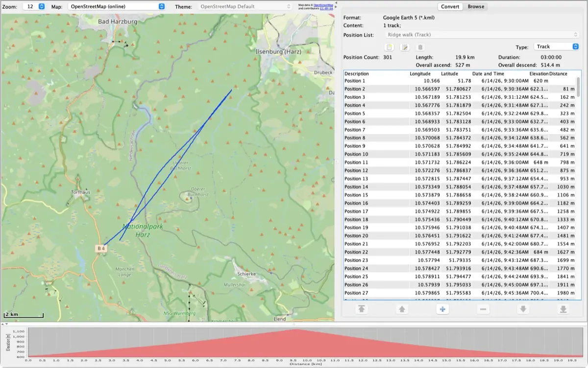Viewport: 588px width, 368px height.
Task: Click the Length 19.9 km value
Action: click(465, 57)
